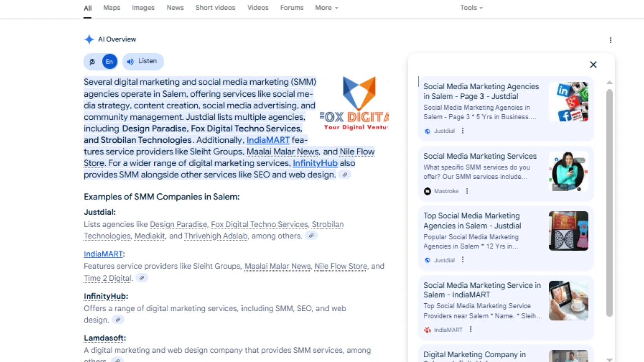Click the Lamdasoft heading text
Image resolution: width=644 pixels, height=362 pixels.
[105, 338]
